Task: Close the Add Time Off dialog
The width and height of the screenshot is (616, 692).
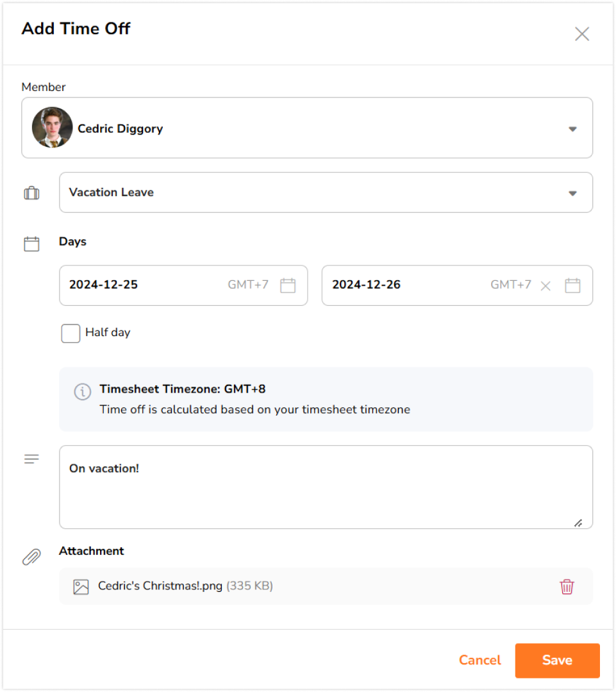Action: [581, 34]
